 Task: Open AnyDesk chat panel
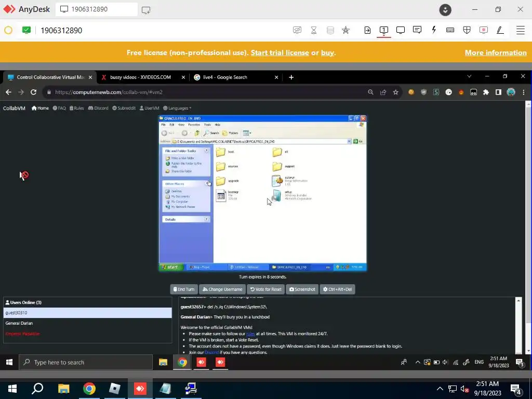coord(417,30)
